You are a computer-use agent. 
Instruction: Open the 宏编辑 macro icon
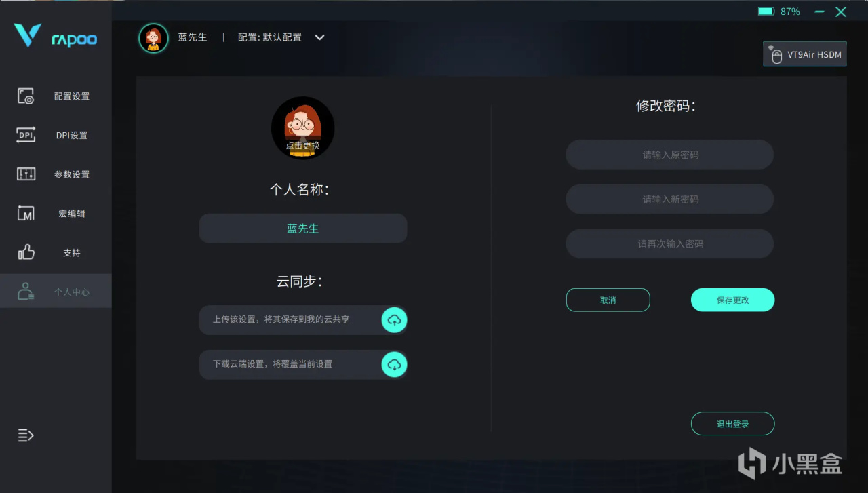coord(26,214)
